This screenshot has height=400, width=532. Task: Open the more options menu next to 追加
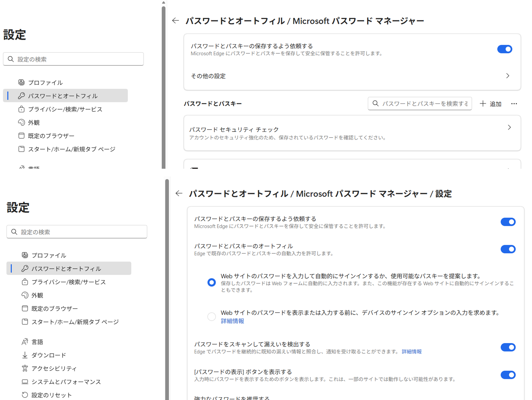coord(514,104)
